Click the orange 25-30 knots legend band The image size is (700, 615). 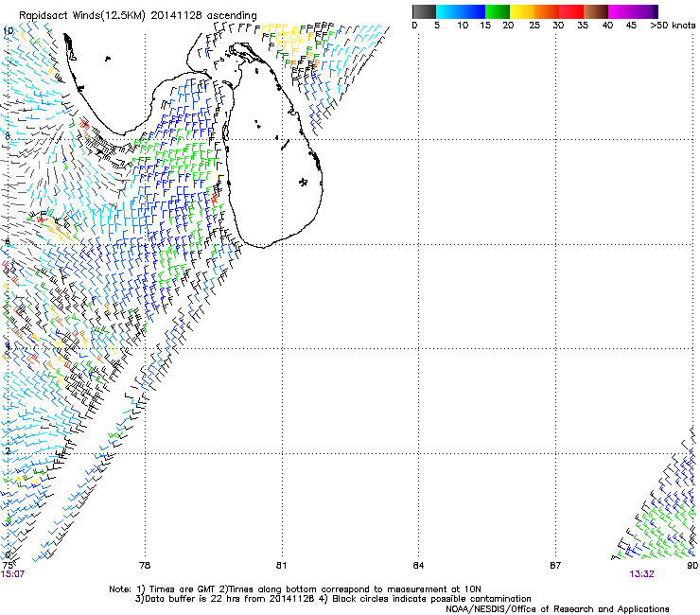547,11
